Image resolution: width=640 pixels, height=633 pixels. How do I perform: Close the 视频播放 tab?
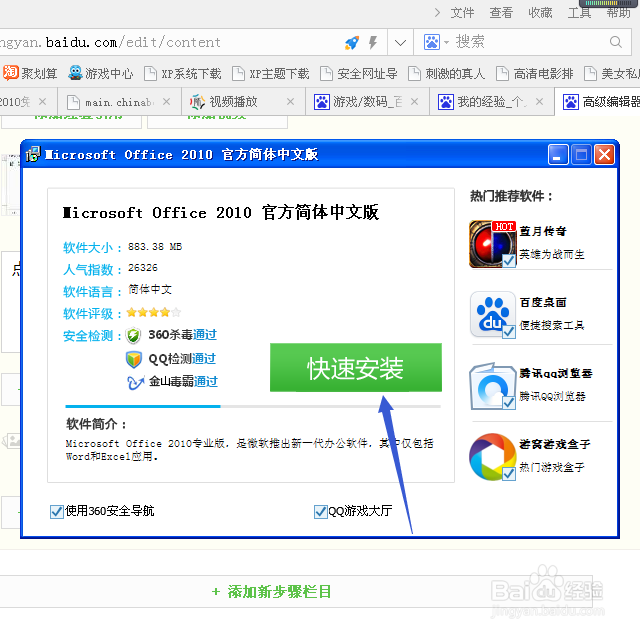click(290, 102)
